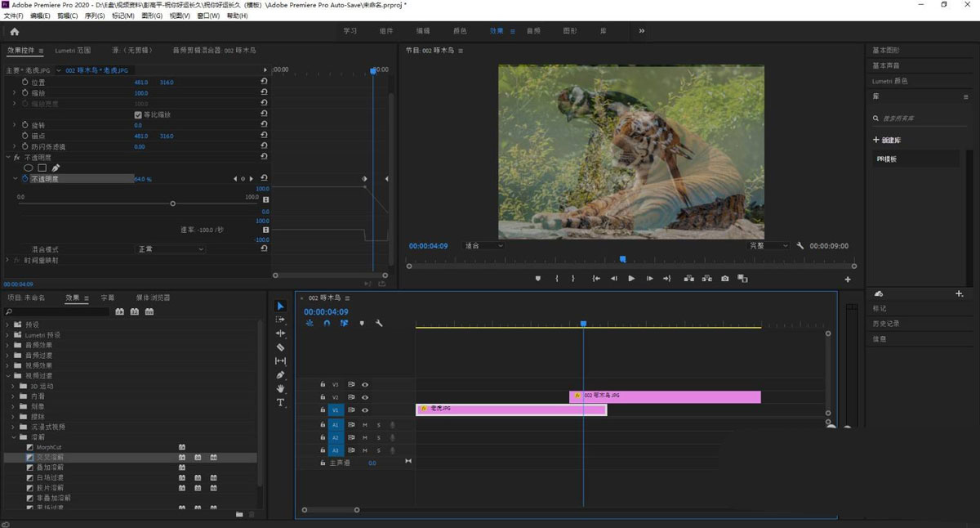Open the 适合 zoom level dropdown
Image resolution: width=980 pixels, height=528 pixels.
483,245
